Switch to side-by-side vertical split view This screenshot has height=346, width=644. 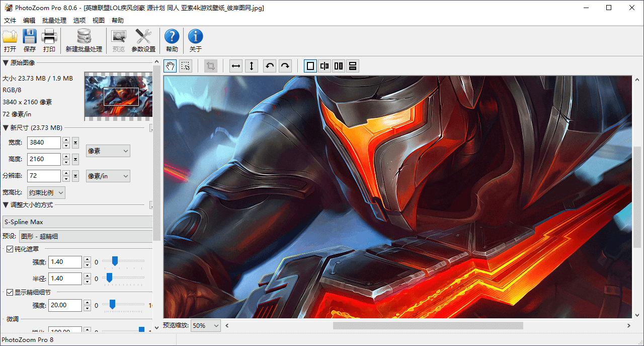tap(339, 66)
